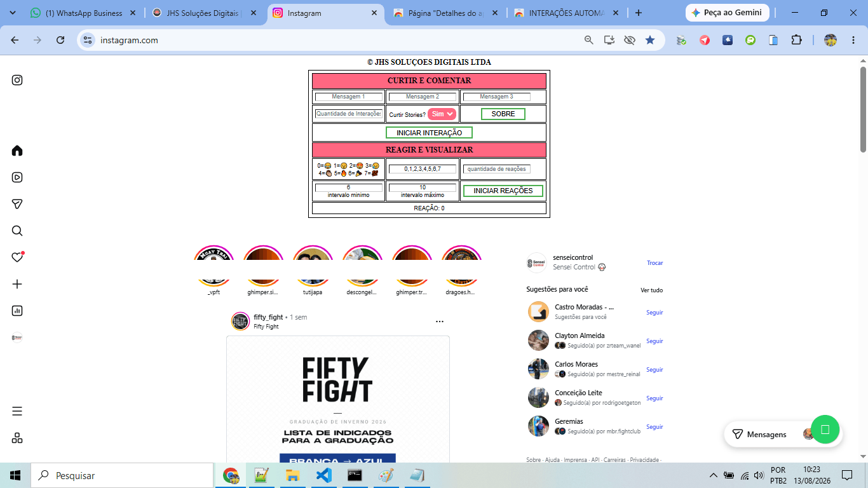
Task: Open the database checkmark browser extension
Action: 681,40
